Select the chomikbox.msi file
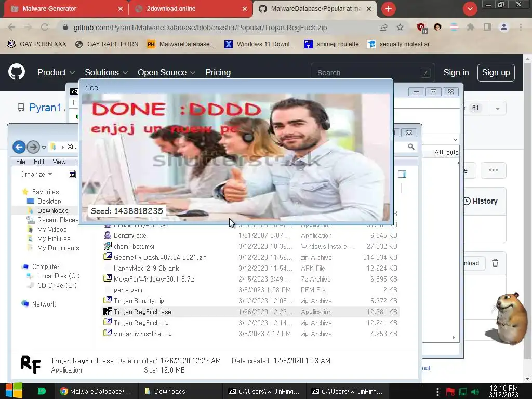Viewport: 532px width, 399px height. (x=134, y=246)
